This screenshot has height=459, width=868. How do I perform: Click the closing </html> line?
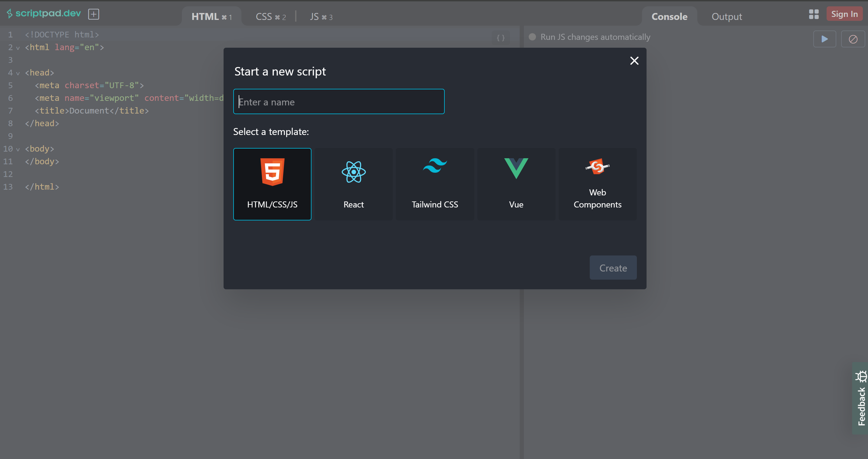pos(42,187)
